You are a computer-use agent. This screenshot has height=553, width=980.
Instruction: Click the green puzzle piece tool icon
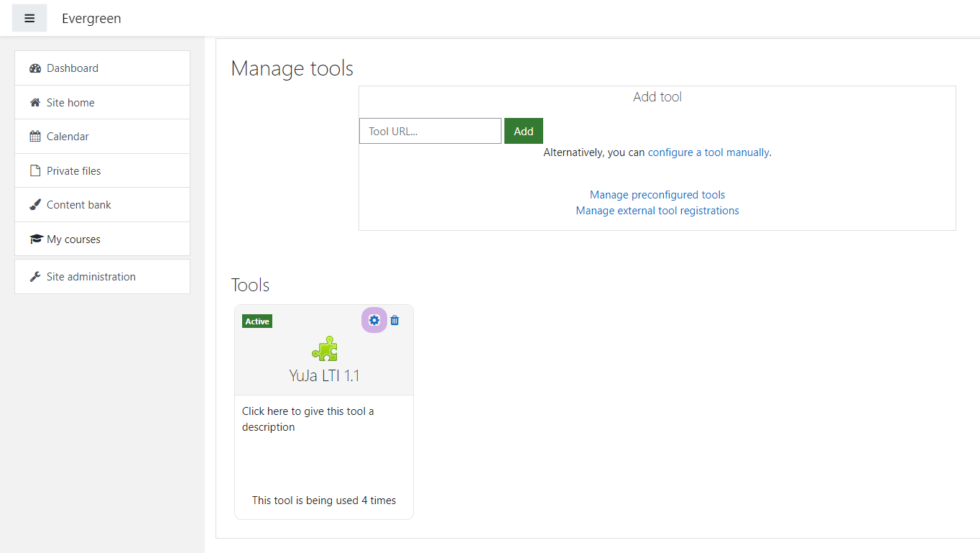click(325, 349)
